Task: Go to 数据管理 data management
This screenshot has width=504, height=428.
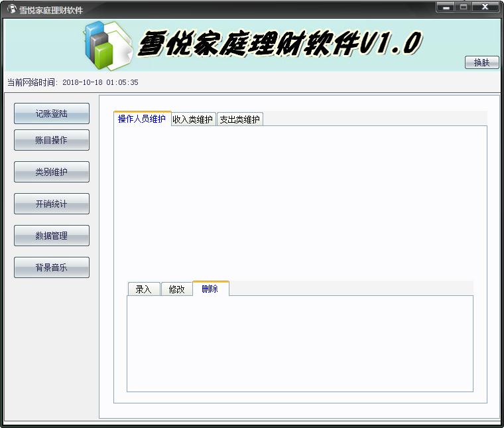Action: click(x=52, y=236)
